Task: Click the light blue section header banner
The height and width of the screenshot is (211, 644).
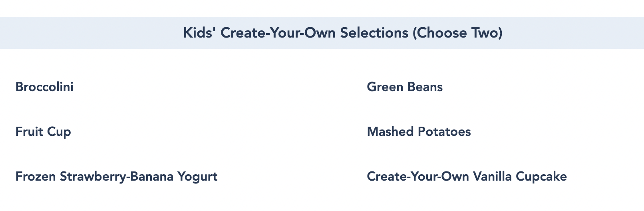Action: (322, 33)
